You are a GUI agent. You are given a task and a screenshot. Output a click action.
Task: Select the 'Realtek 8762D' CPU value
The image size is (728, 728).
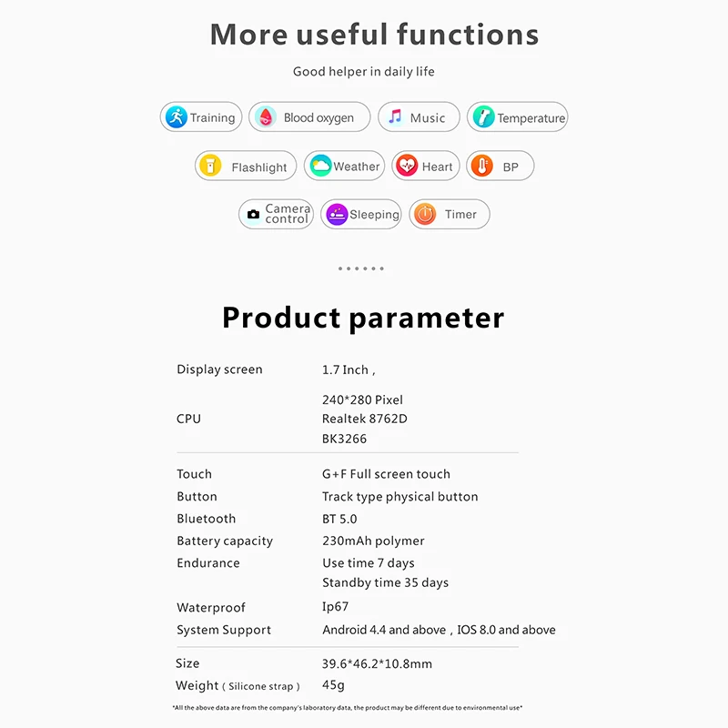point(365,419)
